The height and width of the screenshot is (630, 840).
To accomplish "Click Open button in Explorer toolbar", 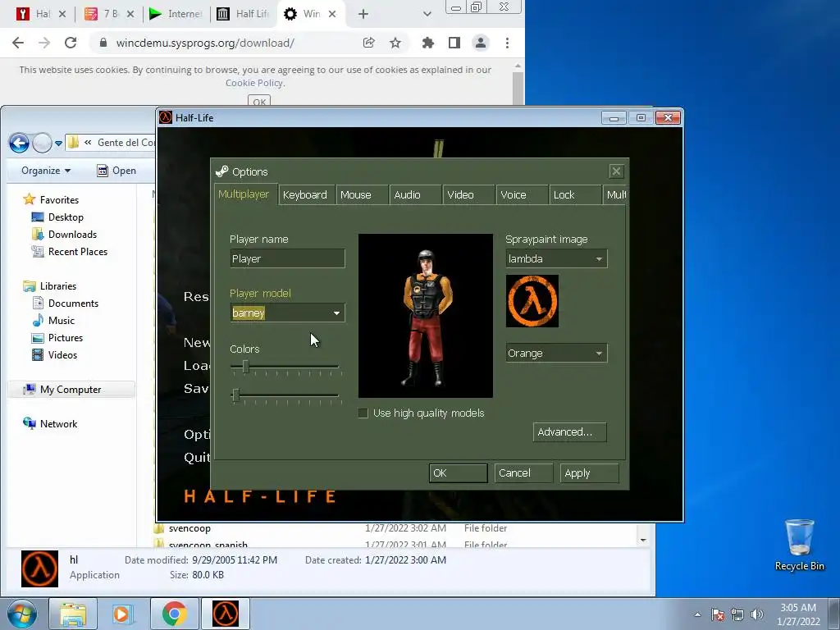I will [x=116, y=171].
